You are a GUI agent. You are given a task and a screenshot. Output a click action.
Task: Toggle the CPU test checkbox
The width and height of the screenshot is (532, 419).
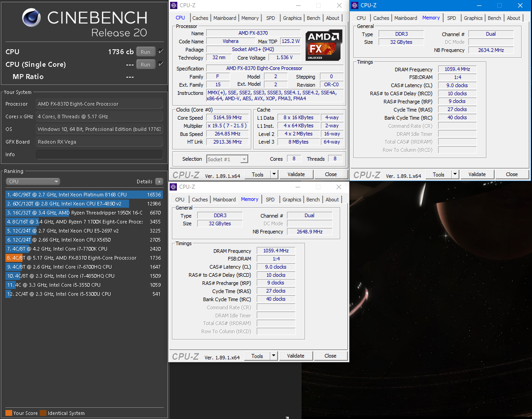161,51
